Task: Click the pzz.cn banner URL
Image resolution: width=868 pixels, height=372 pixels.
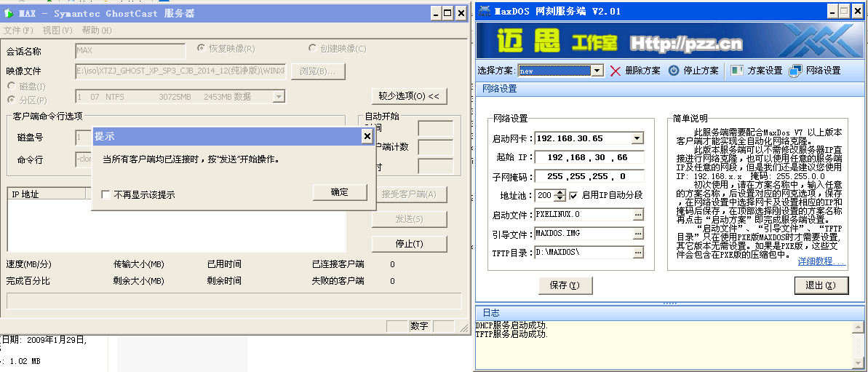Action: point(686,42)
